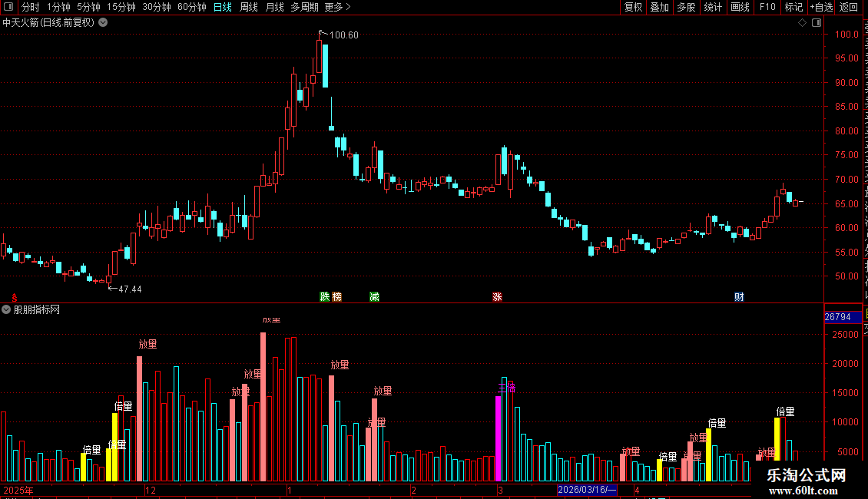This screenshot has height=499, width=868.
Task: Expand the 股朋指标网 indicator dropdown
Action: click(6, 310)
